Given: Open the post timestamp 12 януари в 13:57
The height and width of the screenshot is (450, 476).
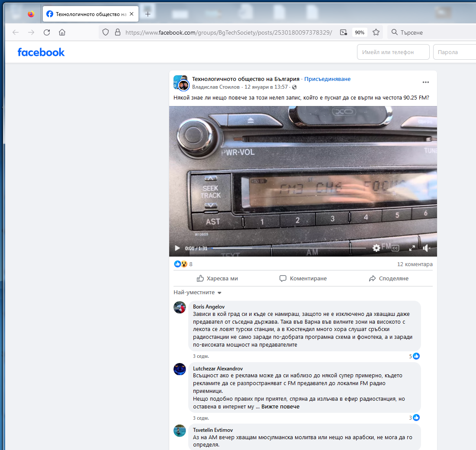Looking at the screenshot, I should click(x=266, y=87).
